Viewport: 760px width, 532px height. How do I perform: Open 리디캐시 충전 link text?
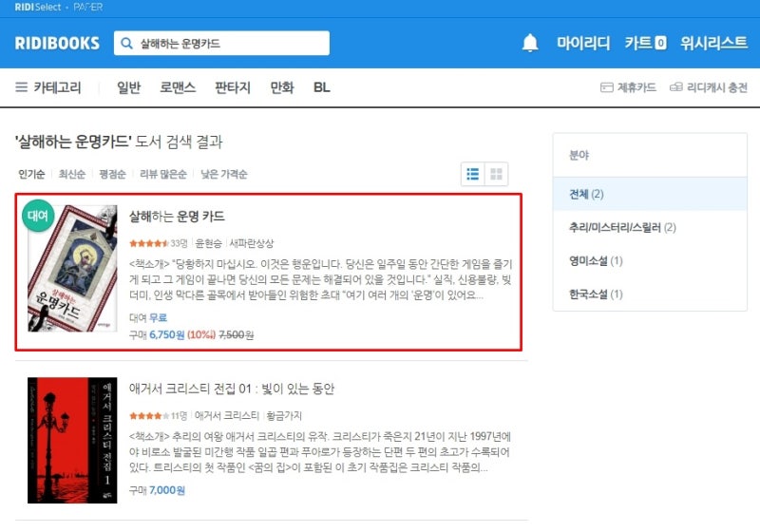click(x=717, y=87)
